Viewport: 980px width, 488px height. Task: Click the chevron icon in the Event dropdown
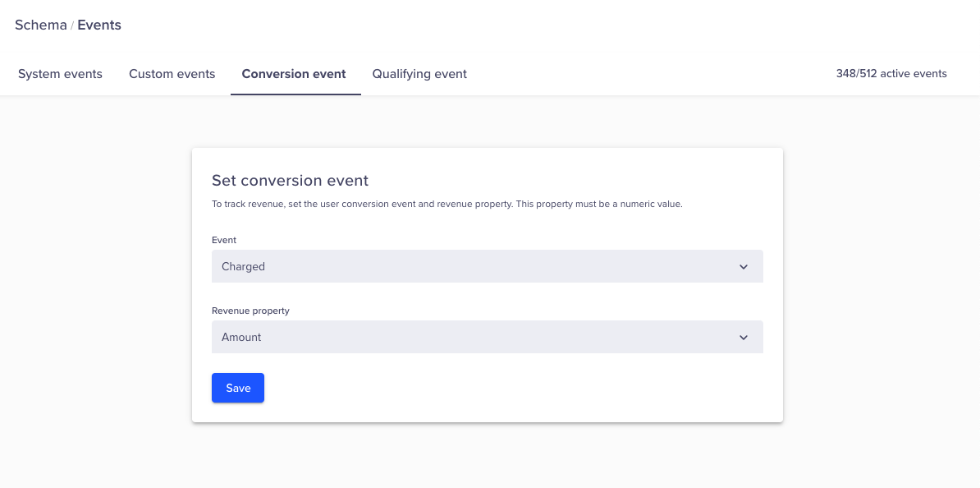[744, 267]
